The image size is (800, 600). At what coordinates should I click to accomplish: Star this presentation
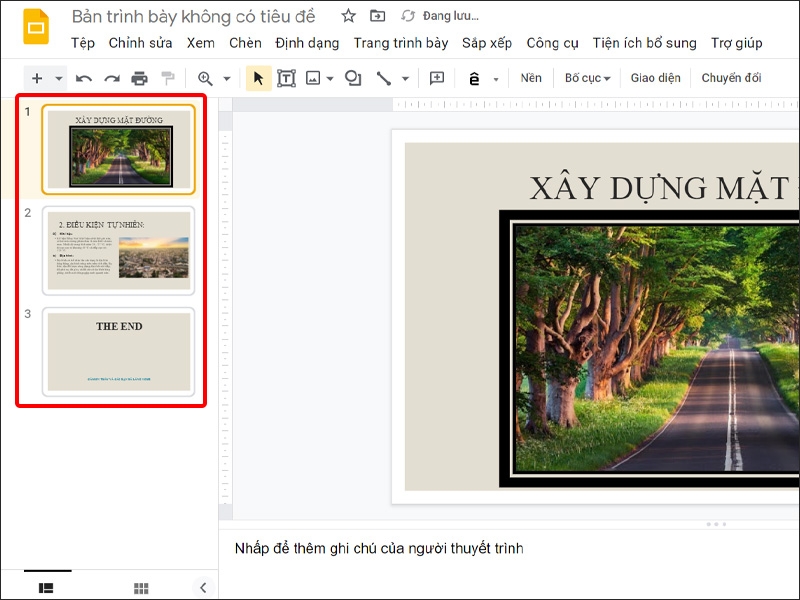[x=348, y=16]
